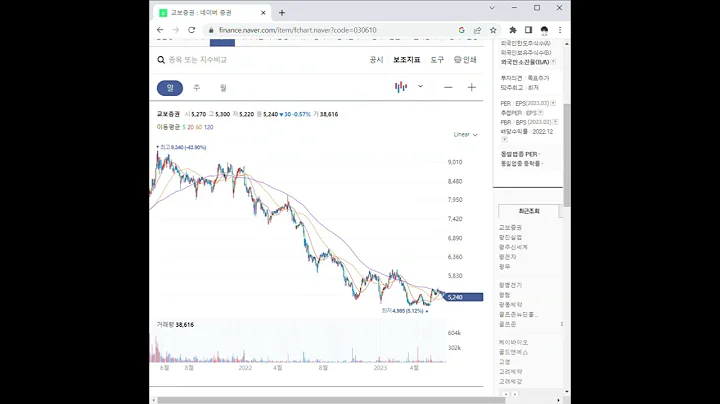The width and height of the screenshot is (720, 404).
Task: Click the 최저 4,985 low marker
Action: [405, 311]
